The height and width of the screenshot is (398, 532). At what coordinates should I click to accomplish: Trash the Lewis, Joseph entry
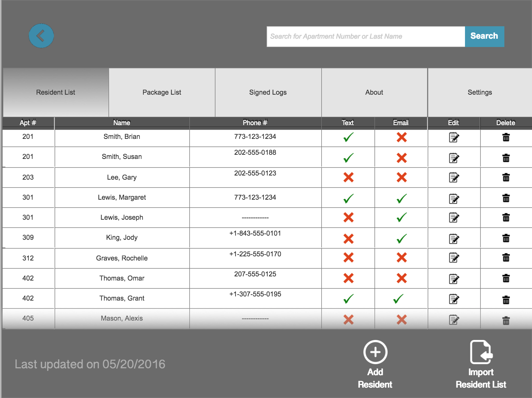(x=506, y=217)
